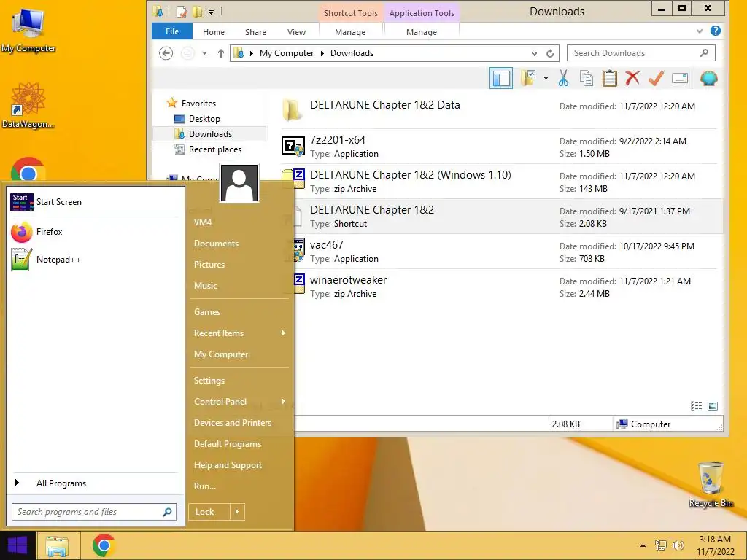Open the new folder dropdown arrow

tap(546, 78)
